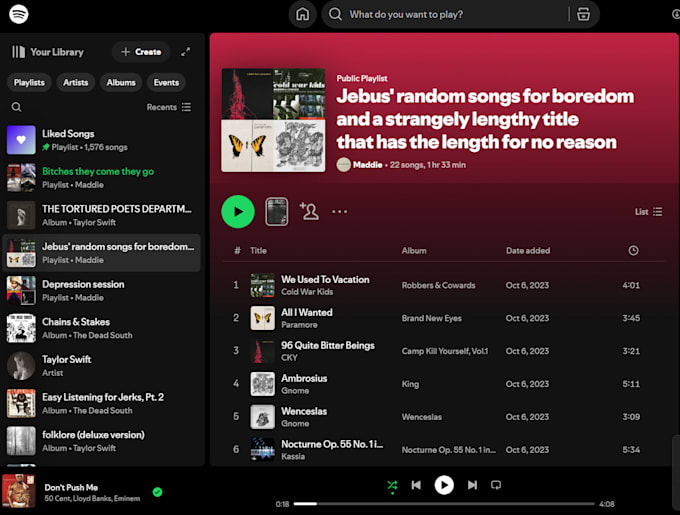Sort tracks by Album column
This screenshot has width=680, height=515.
point(414,251)
